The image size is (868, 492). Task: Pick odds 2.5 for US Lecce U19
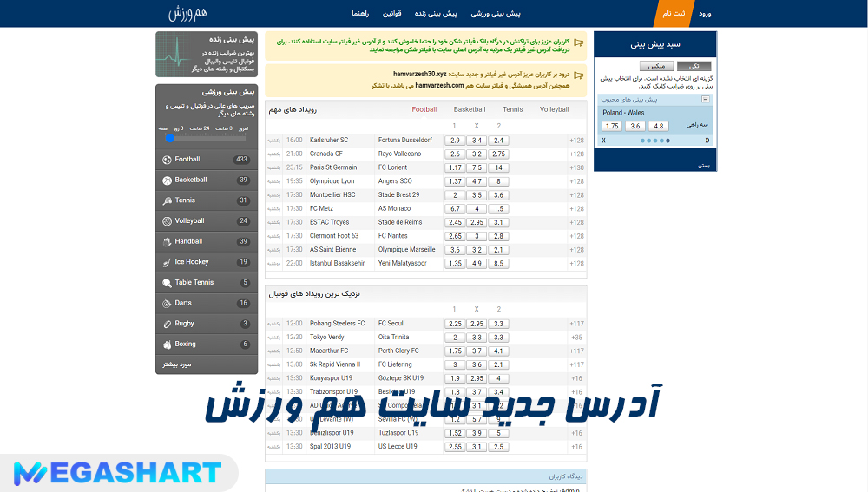click(x=498, y=447)
